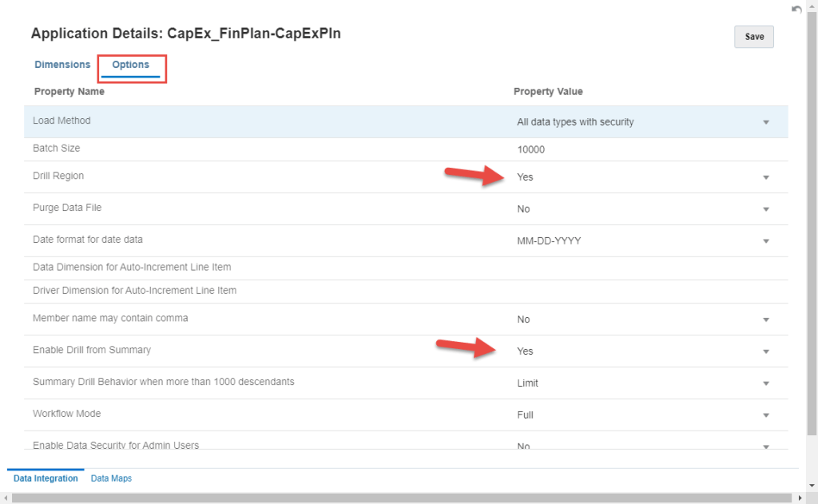This screenshot has height=504, width=818.
Task: Click the Save button
Action: (x=753, y=37)
